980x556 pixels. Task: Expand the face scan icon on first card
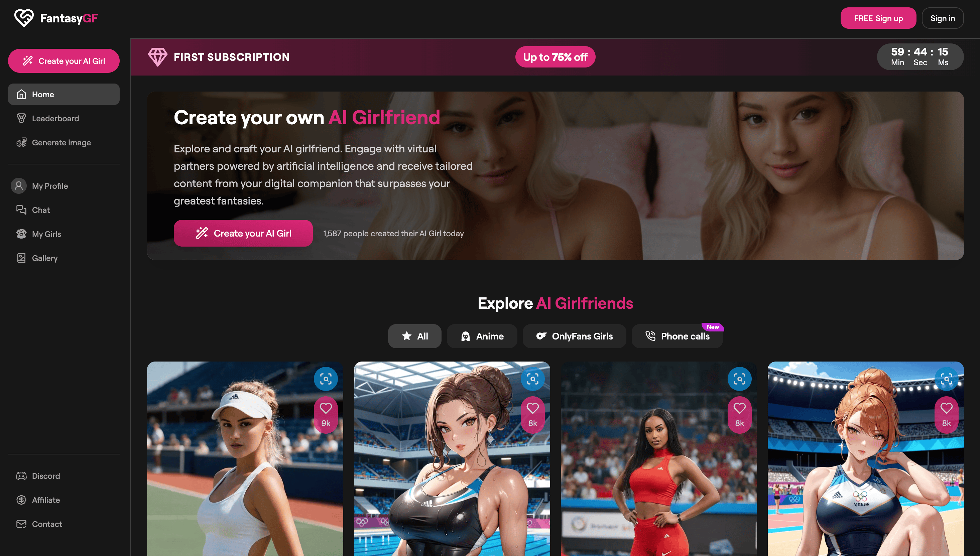pyautogui.click(x=325, y=379)
